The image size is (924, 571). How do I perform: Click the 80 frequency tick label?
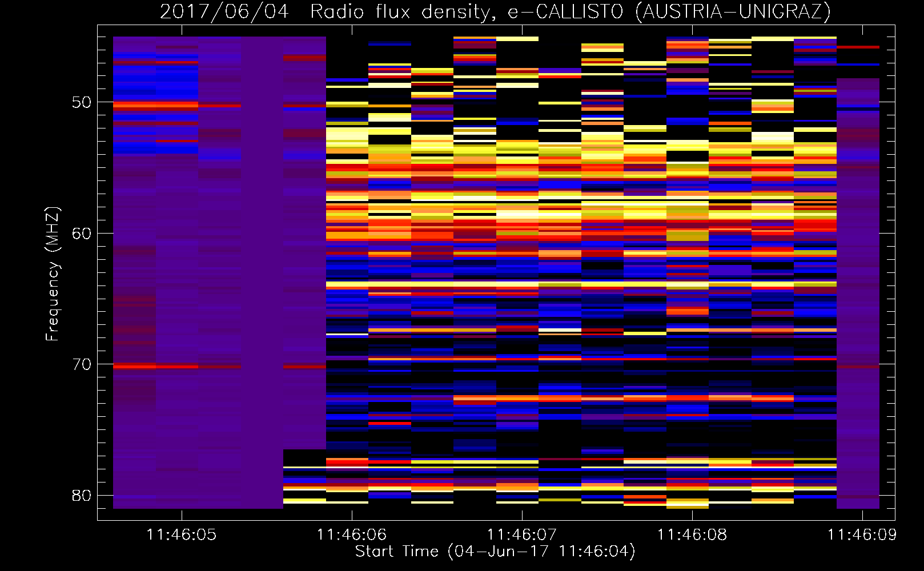click(x=82, y=496)
